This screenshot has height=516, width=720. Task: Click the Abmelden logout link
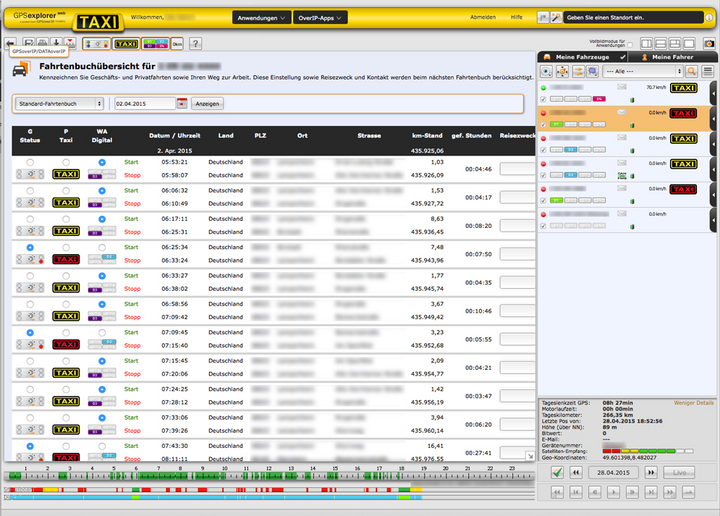(x=483, y=17)
